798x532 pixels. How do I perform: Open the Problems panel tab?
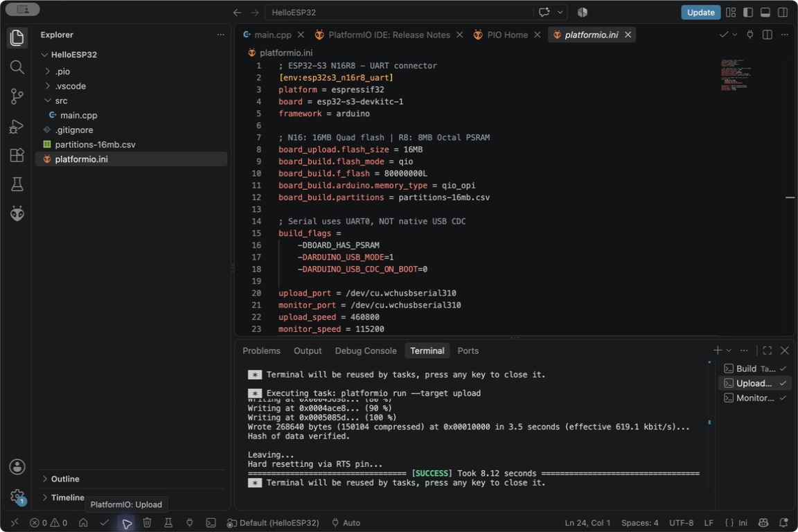click(261, 351)
